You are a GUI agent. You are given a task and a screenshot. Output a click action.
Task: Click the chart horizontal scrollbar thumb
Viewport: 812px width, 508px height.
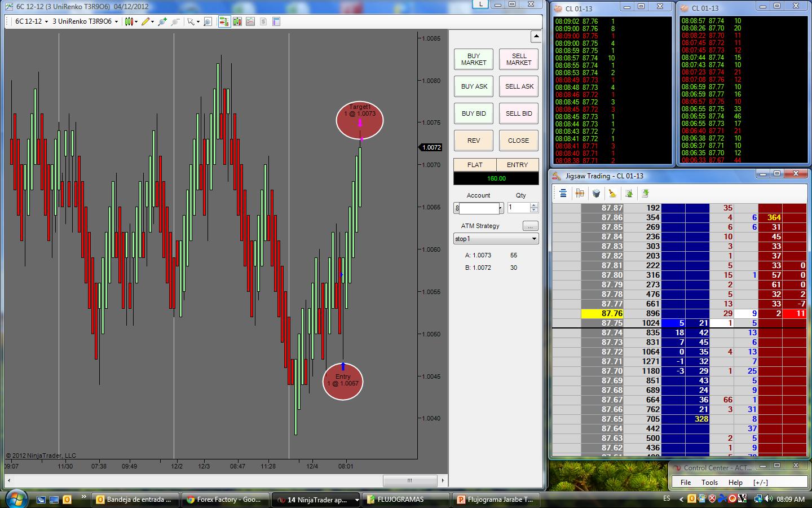point(410,481)
